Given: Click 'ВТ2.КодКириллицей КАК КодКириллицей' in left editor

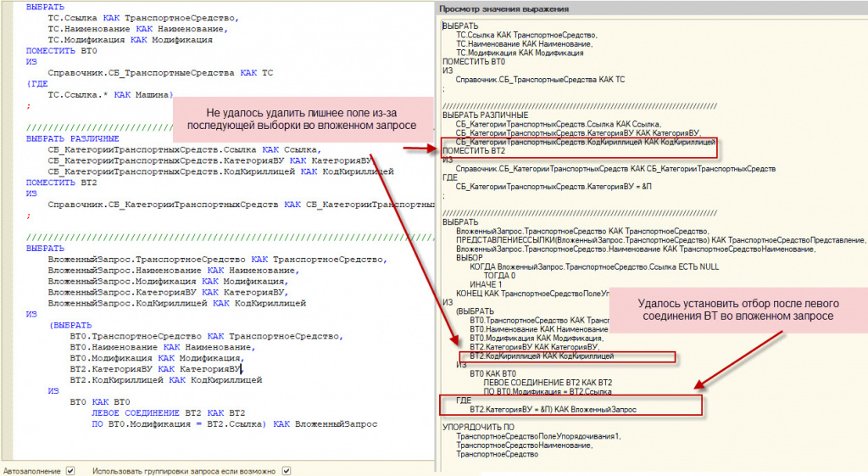Looking at the screenshot, I should tap(165, 380).
